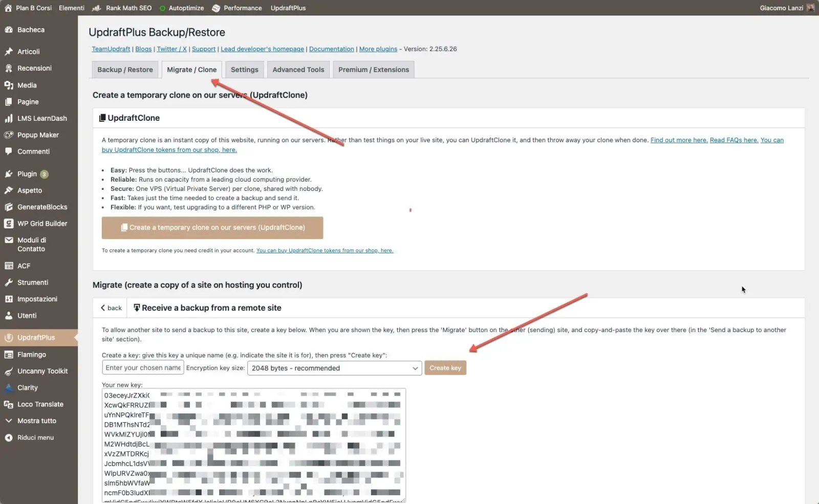The height and width of the screenshot is (504, 819).
Task: Click the home icon beside Plan B Corsi
Action: pyautogui.click(x=8, y=8)
